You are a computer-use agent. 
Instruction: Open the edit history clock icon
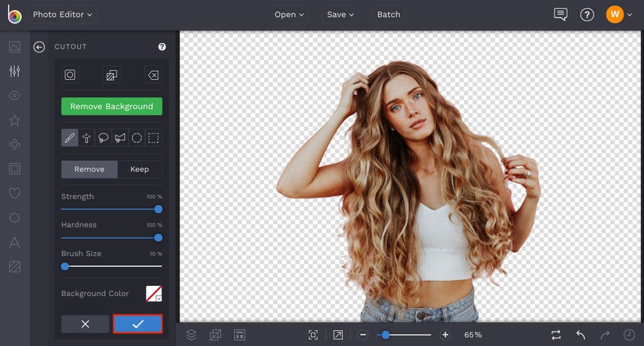pyautogui.click(x=629, y=335)
